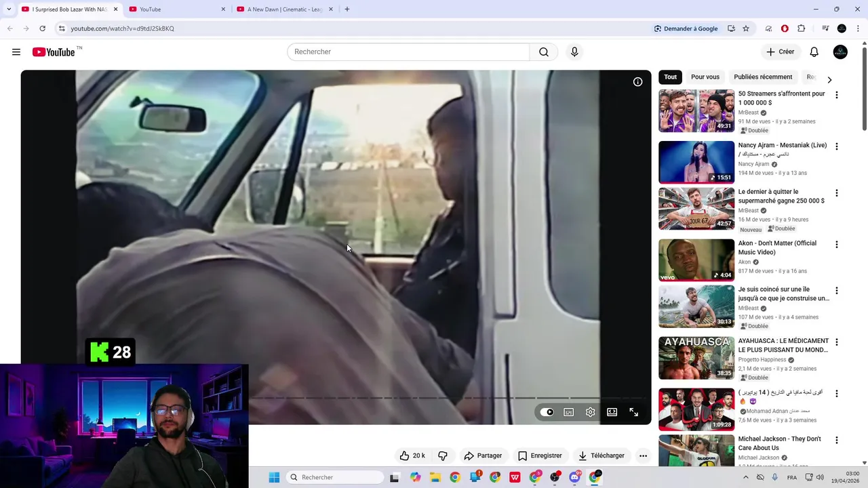Open options for AYAHUASCA video
The image size is (868, 488).
[x=836, y=342]
